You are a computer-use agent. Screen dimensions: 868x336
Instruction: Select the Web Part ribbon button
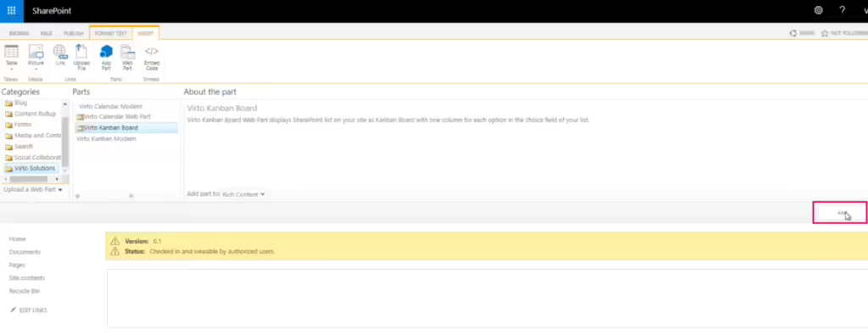(127, 58)
